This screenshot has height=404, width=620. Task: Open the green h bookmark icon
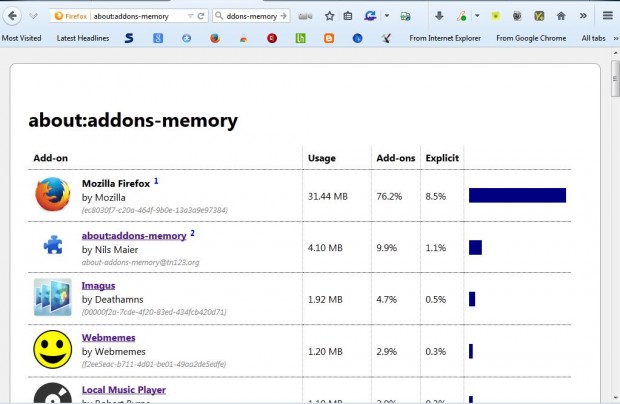(301, 38)
